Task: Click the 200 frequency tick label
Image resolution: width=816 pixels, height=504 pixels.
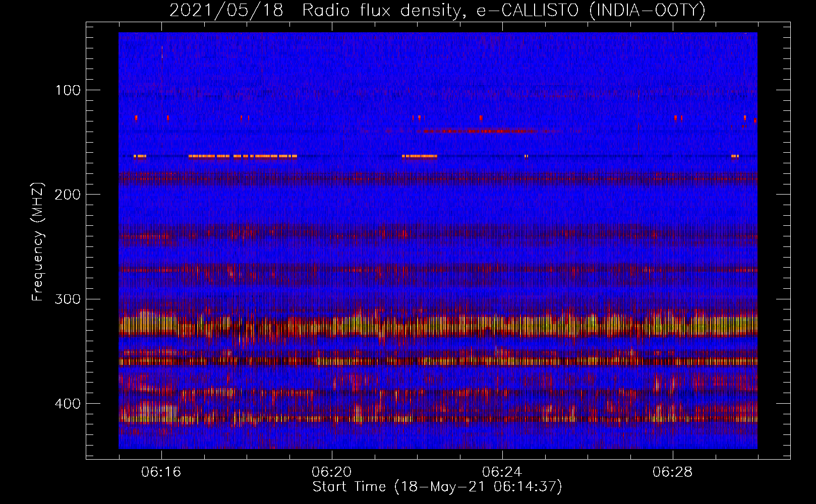Action: tap(68, 195)
